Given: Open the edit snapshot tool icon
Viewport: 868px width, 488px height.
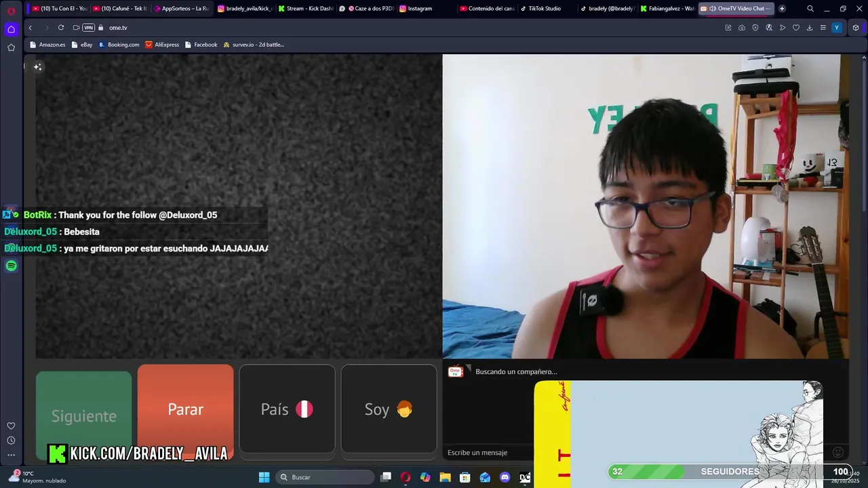Looking at the screenshot, I should (x=728, y=28).
